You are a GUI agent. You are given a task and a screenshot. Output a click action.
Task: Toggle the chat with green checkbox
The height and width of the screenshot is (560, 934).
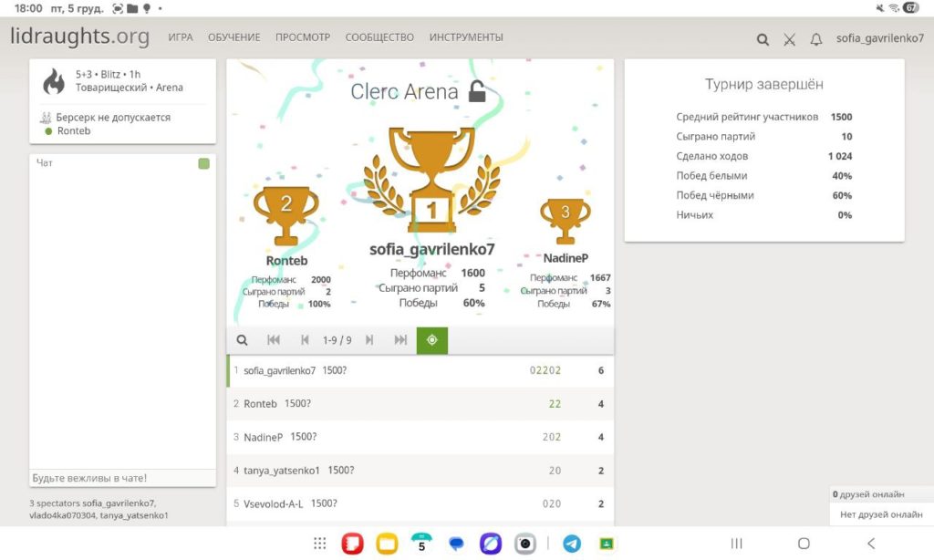[x=203, y=164]
